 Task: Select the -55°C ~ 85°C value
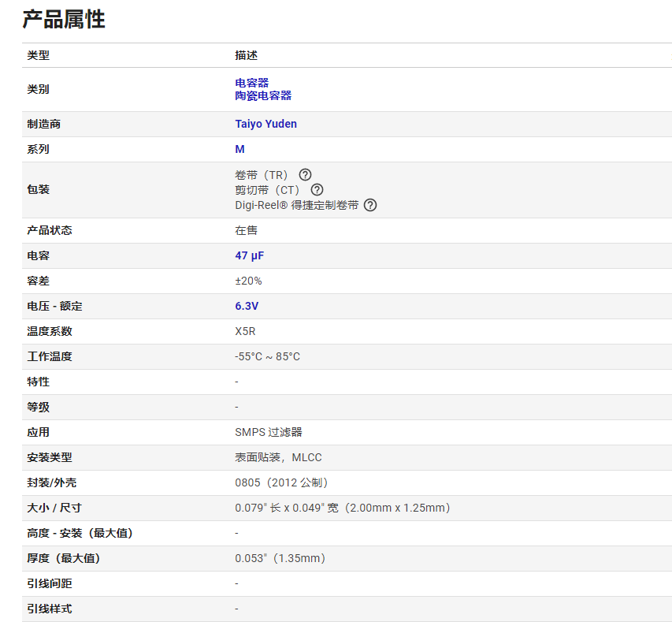tap(267, 356)
